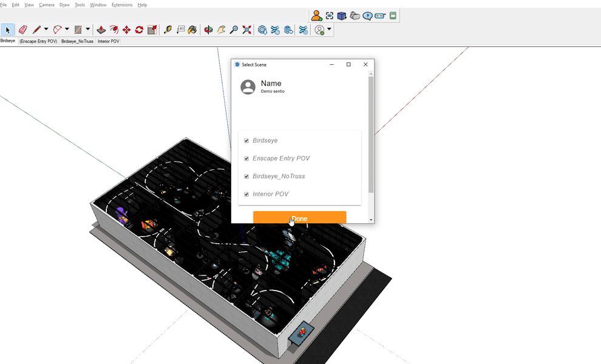Screen dimensions: 601x364
Task: Switch to the (Enscape Entry POV) scene tab
Action: point(38,41)
